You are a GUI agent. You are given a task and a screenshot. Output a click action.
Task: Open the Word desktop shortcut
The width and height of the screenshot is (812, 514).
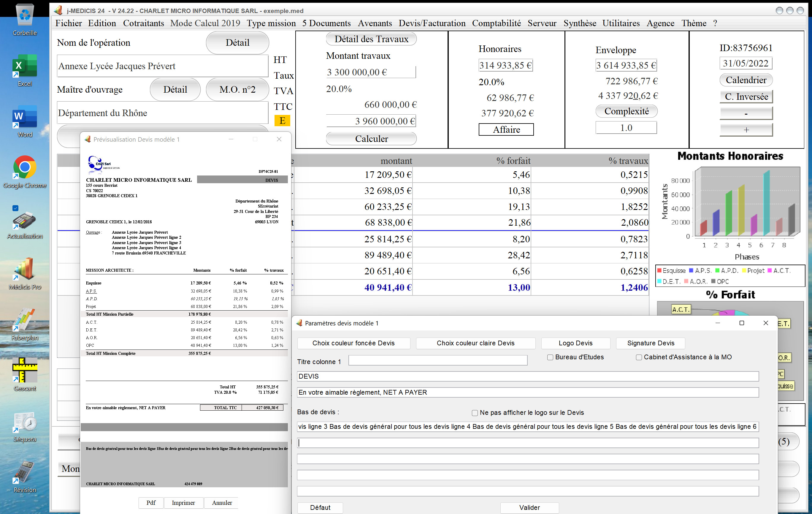[x=25, y=121]
